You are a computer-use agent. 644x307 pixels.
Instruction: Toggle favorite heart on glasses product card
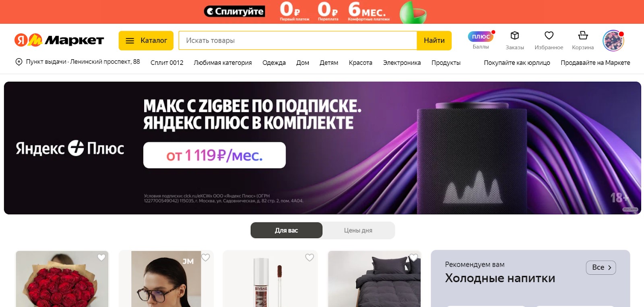(206, 257)
